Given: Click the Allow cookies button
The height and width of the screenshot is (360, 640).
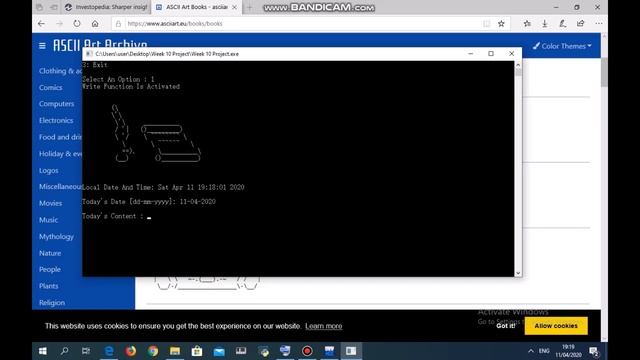Looking at the screenshot, I should tap(556, 326).
